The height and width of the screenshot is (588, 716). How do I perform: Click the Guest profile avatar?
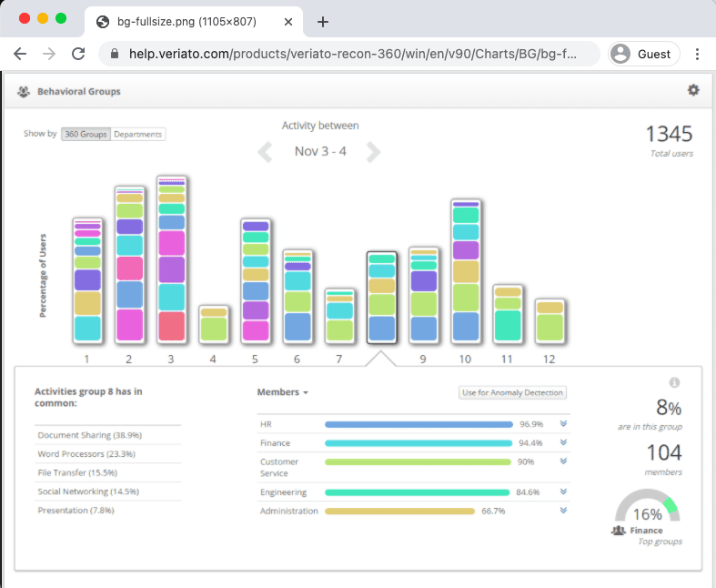coord(620,54)
